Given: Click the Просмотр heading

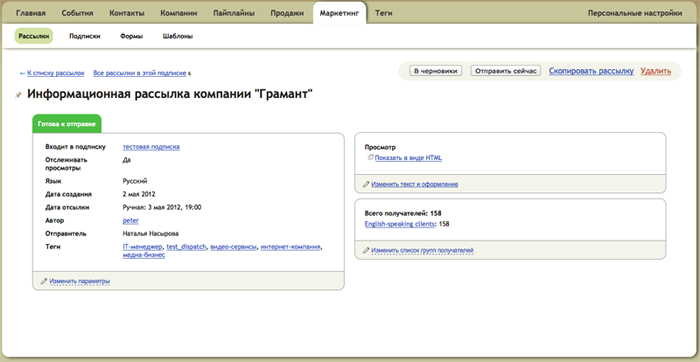Looking at the screenshot, I should (380, 147).
